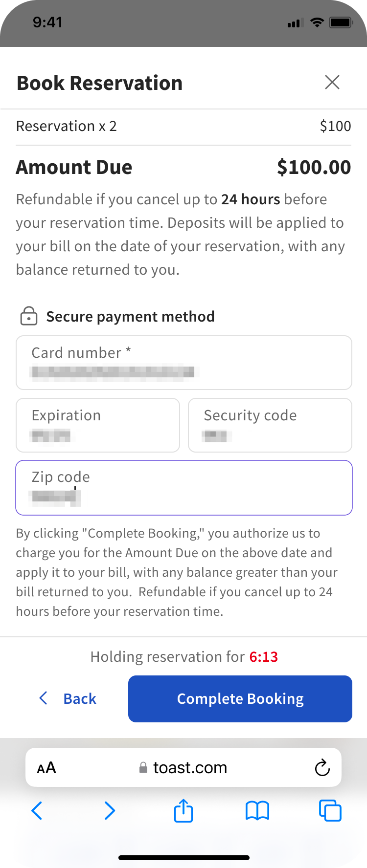Click the secure payment lock icon

point(28,316)
